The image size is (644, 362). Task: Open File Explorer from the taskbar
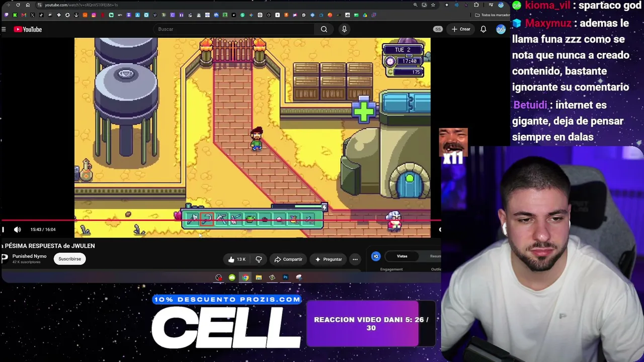[259, 278]
